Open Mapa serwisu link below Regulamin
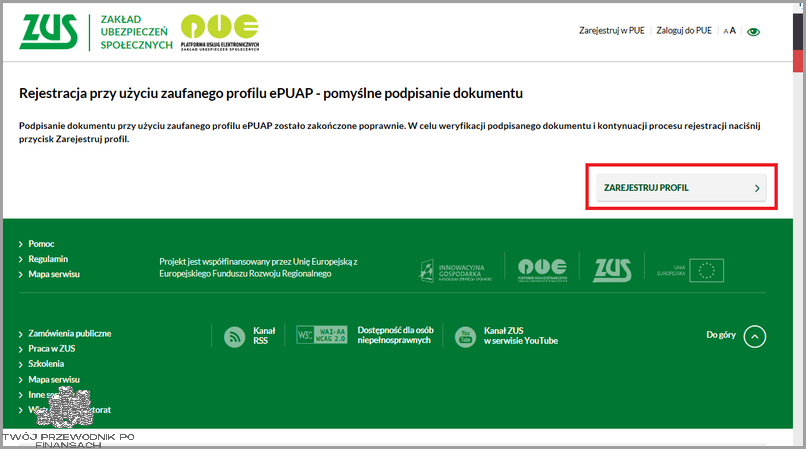The image size is (806, 449). (x=54, y=274)
